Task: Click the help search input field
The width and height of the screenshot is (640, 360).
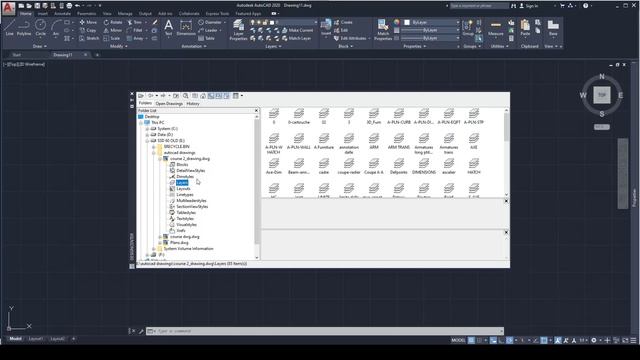Action: [x=480, y=6]
